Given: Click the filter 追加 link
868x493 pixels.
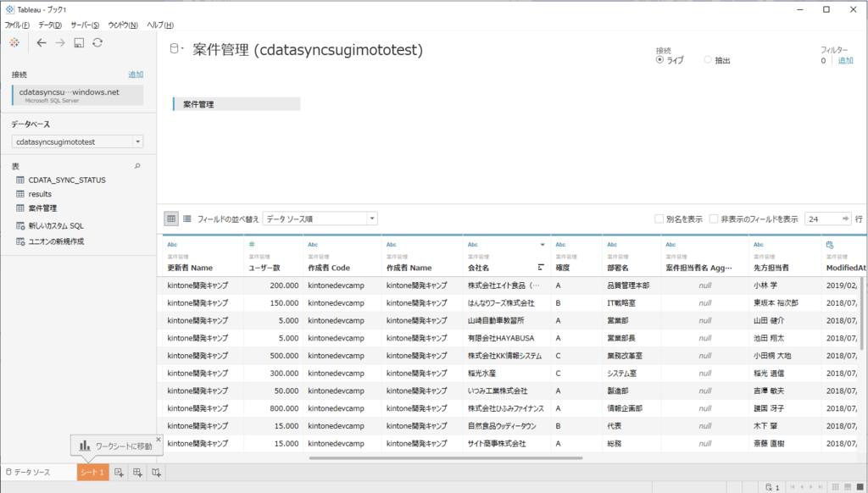Looking at the screenshot, I should [845, 61].
